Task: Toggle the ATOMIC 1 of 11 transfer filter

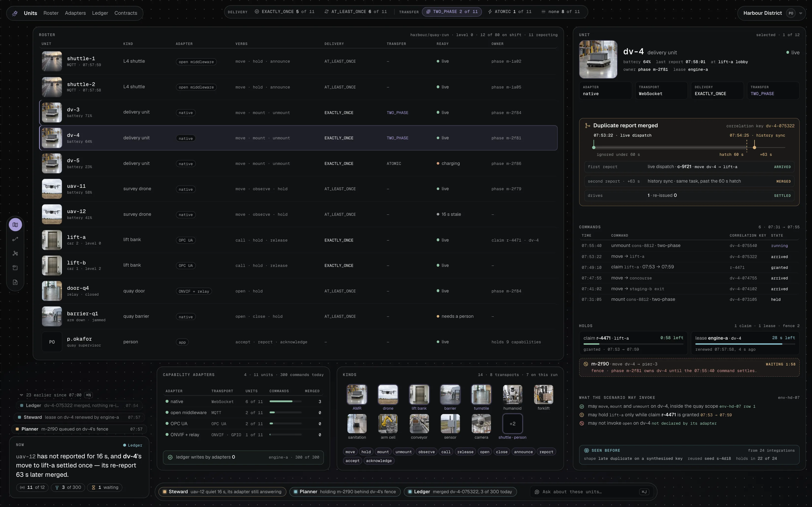Action: (510, 12)
